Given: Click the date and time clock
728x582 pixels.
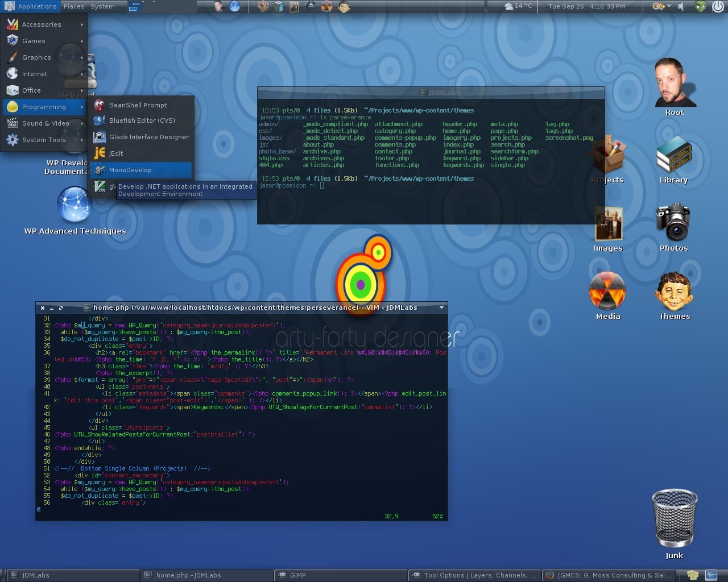Looking at the screenshot, I should pos(586,6).
